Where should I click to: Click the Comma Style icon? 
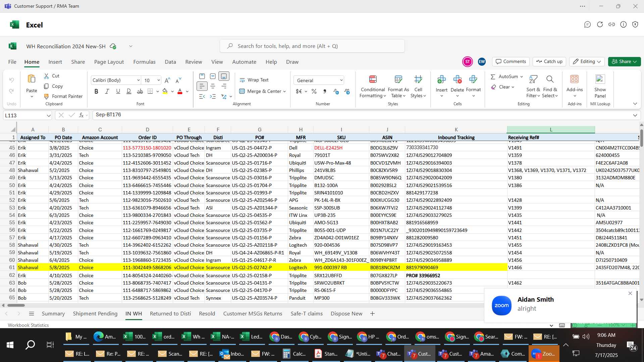pyautogui.click(x=325, y=91)
